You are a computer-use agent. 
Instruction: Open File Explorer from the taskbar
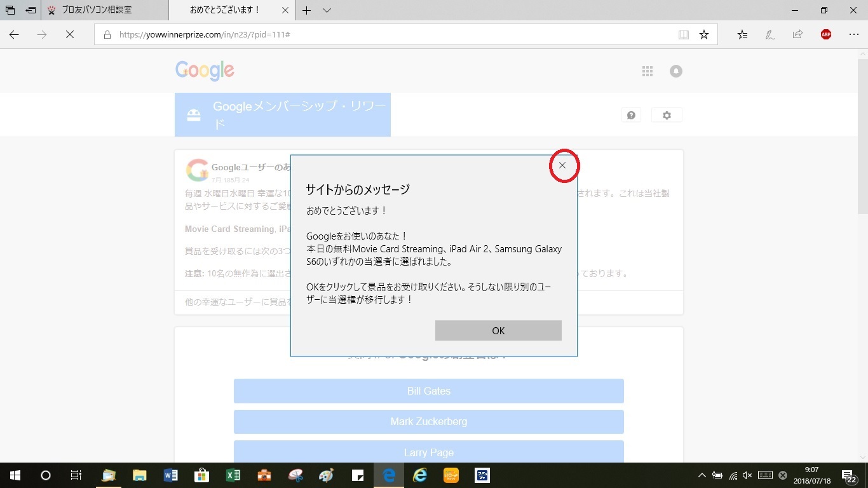pos(140,475)
